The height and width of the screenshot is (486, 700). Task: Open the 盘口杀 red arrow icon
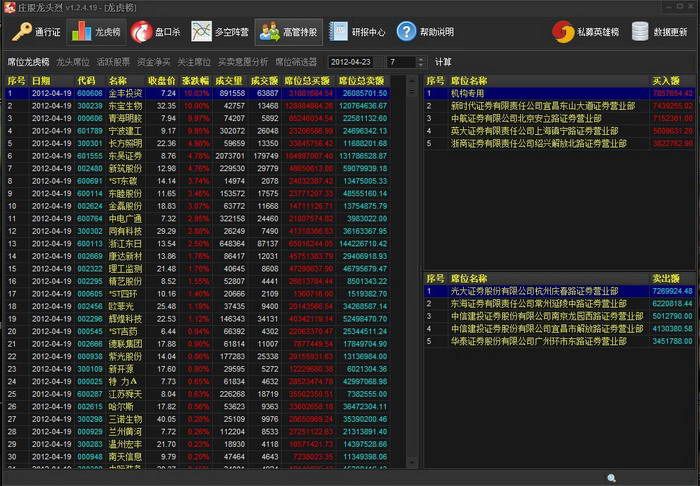[142, 32]
